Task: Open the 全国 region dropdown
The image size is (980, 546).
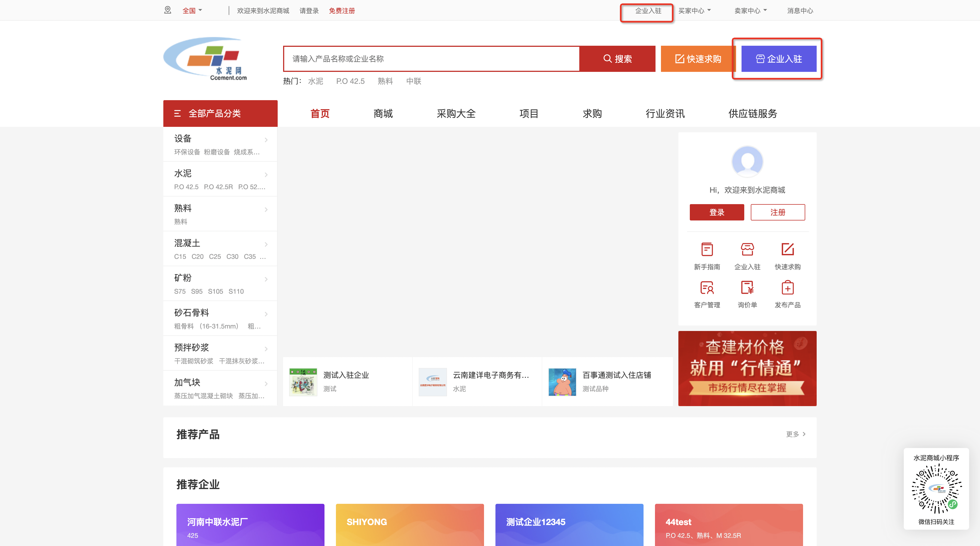Action: 192,11
